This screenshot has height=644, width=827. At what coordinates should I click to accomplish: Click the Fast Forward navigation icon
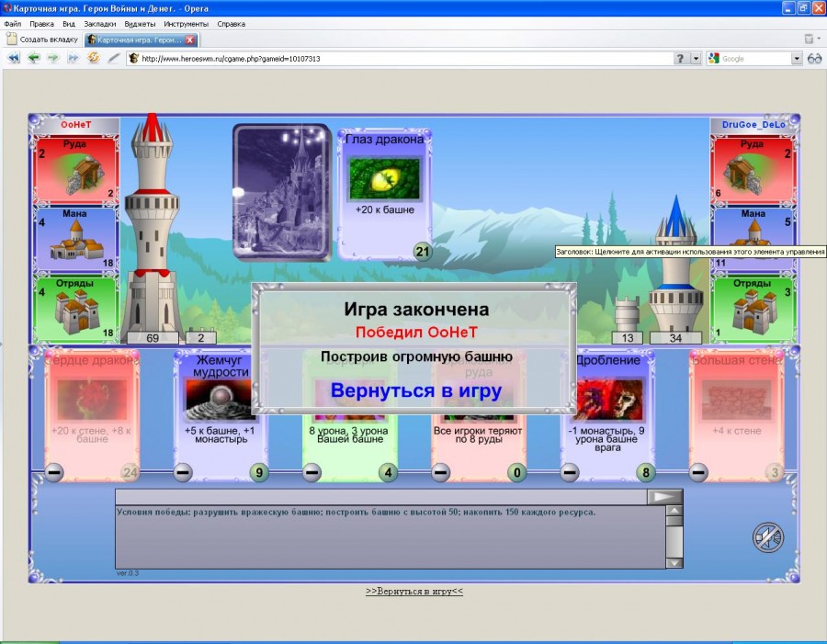point(73,58)
